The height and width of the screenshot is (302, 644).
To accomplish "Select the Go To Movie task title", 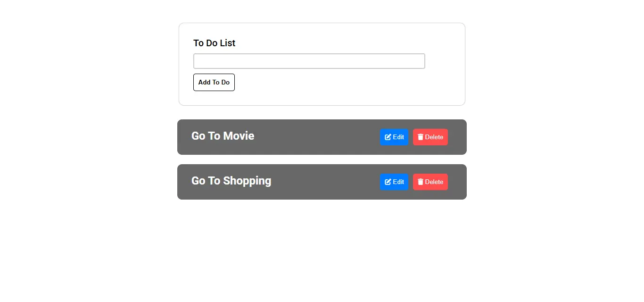I will click(223, 136).
